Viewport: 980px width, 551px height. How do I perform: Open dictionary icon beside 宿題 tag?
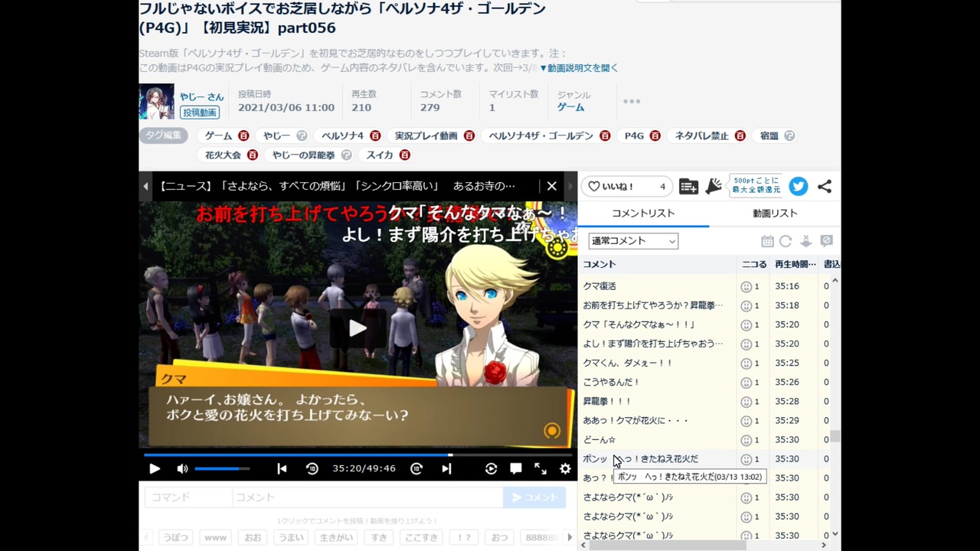[789, 135]
